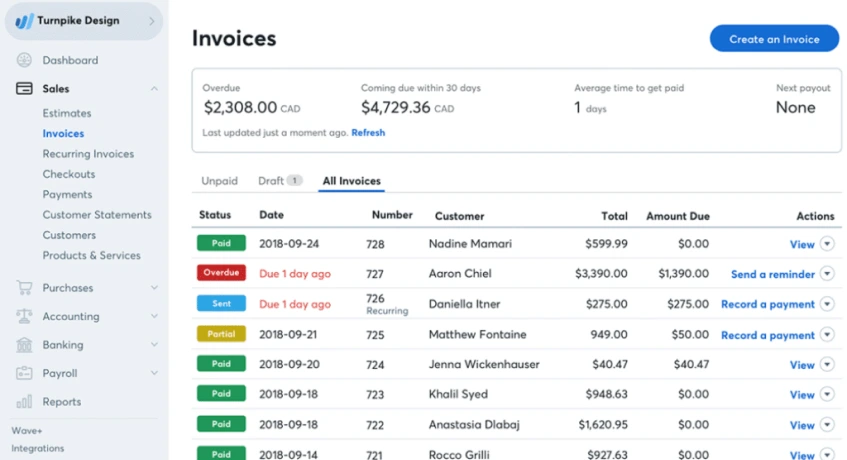Click the Reports bar chart icon
The height and width of the screenshot is (460, 847).
click(24, 402)
